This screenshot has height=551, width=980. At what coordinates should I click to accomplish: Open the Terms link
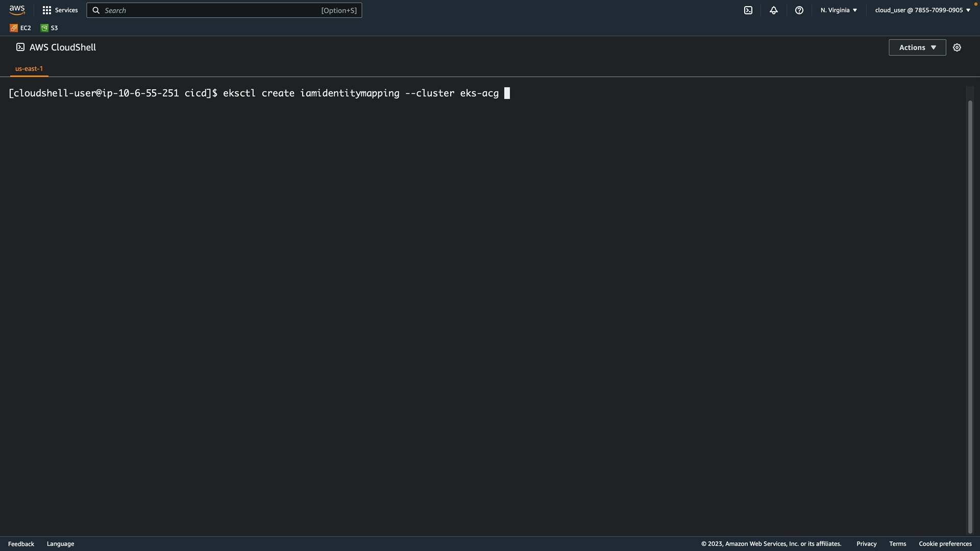click(x=897, y=544)
